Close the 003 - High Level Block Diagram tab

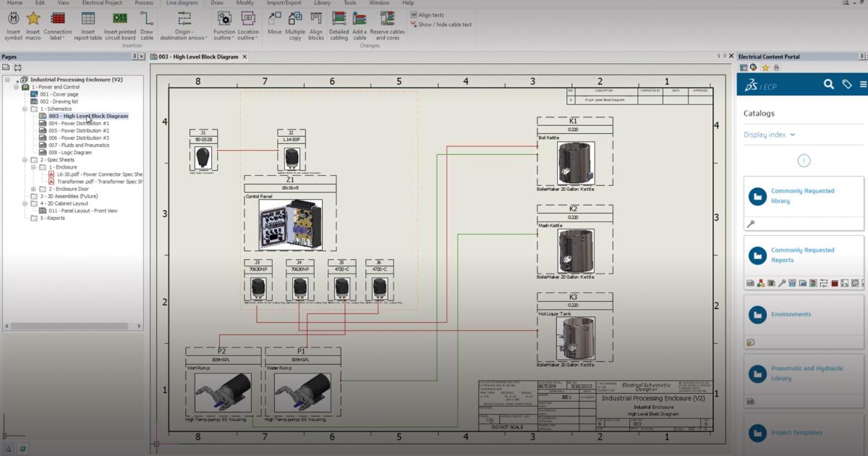[x=244, y=56]
